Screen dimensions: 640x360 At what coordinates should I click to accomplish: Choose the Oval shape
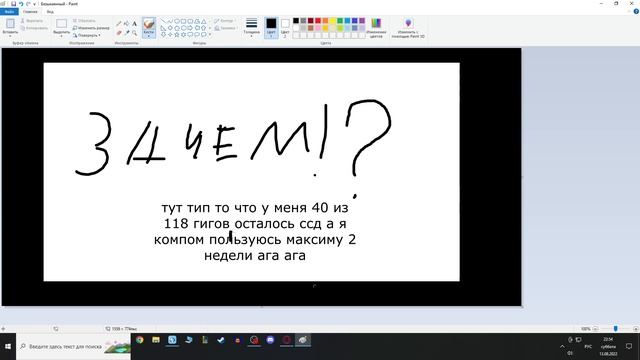pos(177,21)
